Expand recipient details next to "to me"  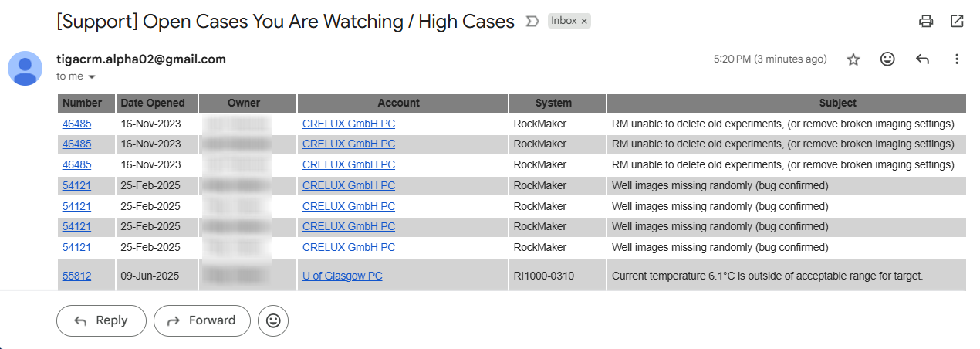[x=92, y=77]
